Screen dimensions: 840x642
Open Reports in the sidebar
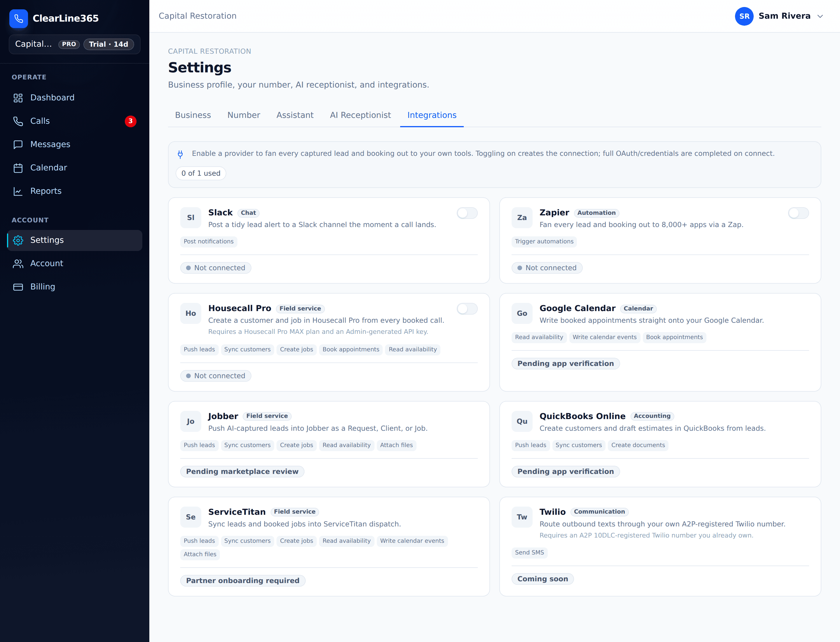tap(74, 191)
